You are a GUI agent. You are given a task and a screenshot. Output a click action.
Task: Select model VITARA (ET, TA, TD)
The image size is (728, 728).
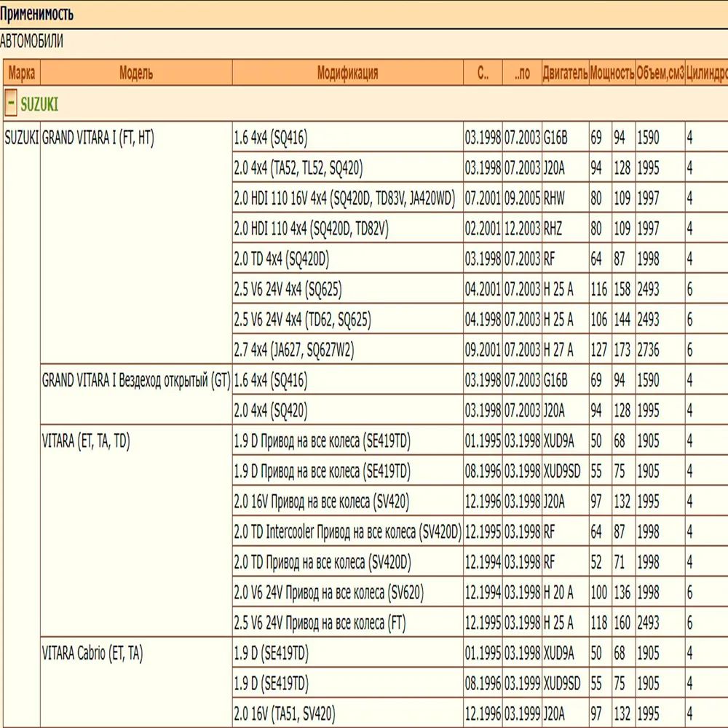(x=86, y=441)
